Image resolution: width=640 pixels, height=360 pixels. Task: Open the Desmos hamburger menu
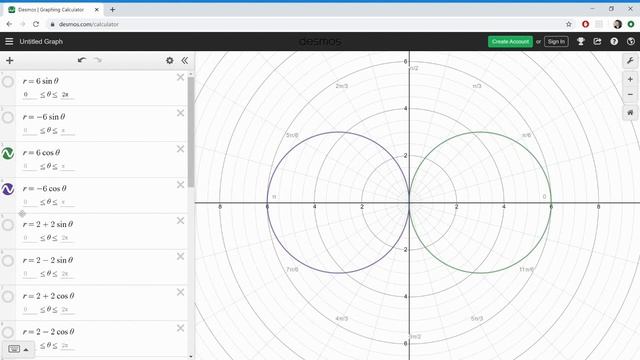click(9, 41)
